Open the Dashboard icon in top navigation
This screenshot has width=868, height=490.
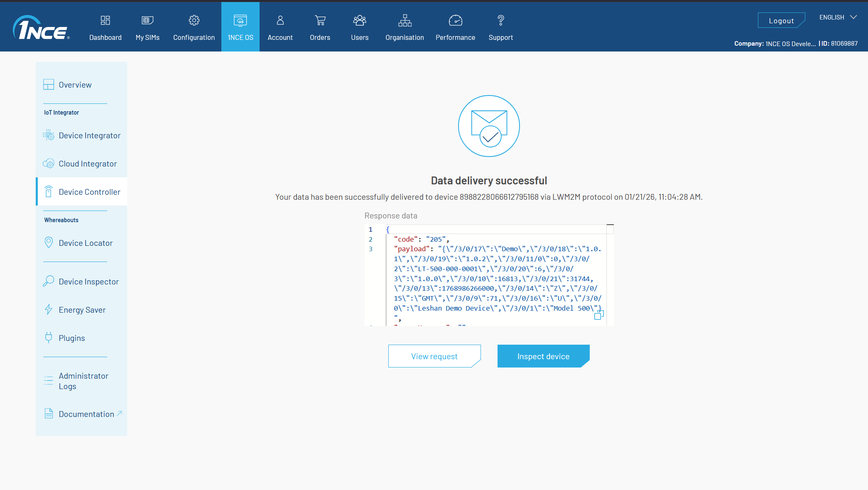105,20
